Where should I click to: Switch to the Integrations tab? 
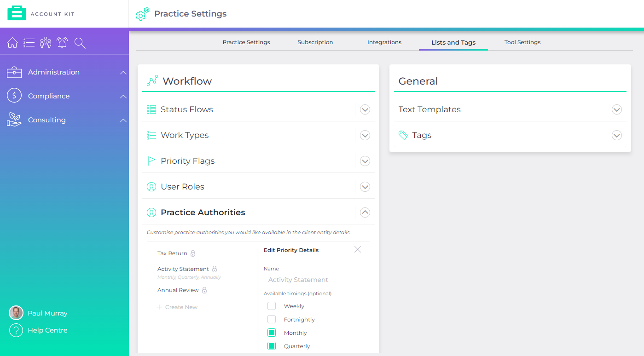pyautogui.click(x=384, y=42)
